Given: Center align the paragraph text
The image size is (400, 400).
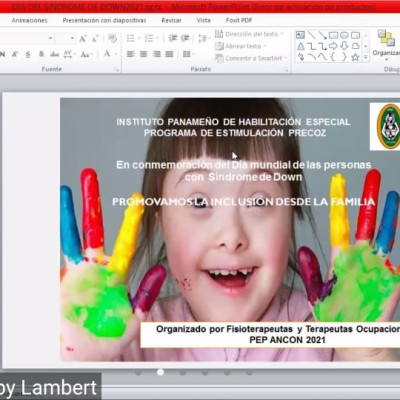Looking at the screenshot, I should pos(143,54).
